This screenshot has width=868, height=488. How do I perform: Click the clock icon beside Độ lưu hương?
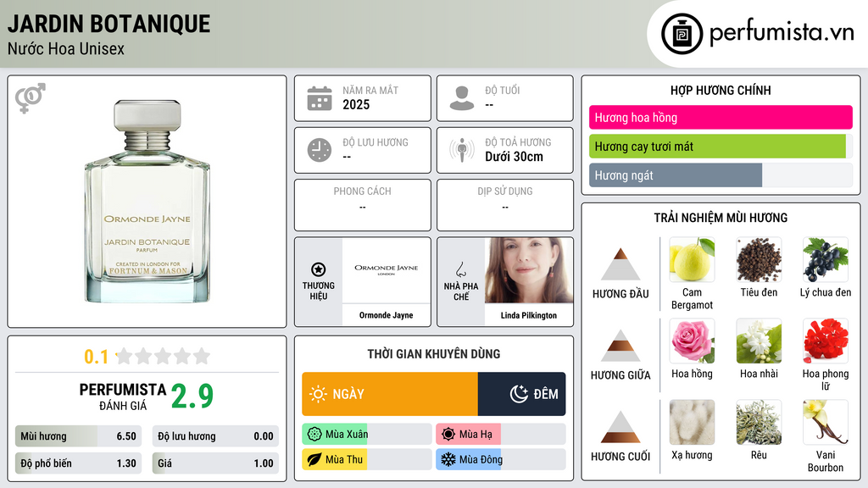[x=320, y=150]
